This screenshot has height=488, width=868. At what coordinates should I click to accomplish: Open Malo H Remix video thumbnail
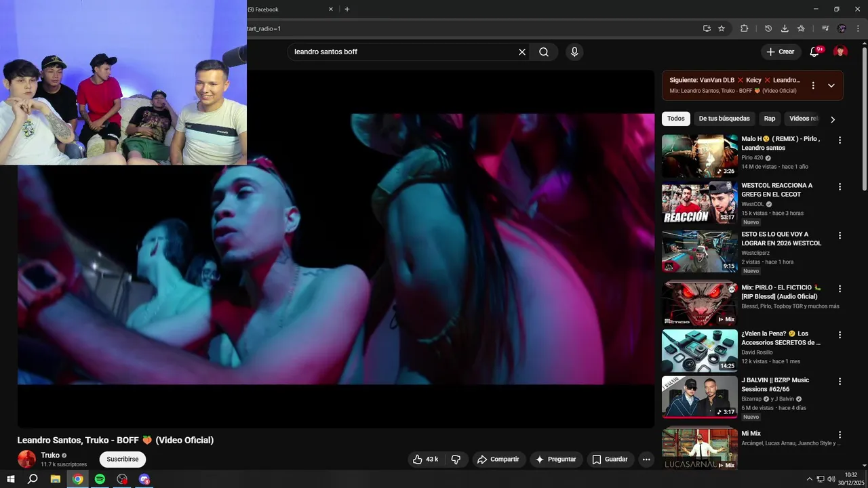pos(700,156)
